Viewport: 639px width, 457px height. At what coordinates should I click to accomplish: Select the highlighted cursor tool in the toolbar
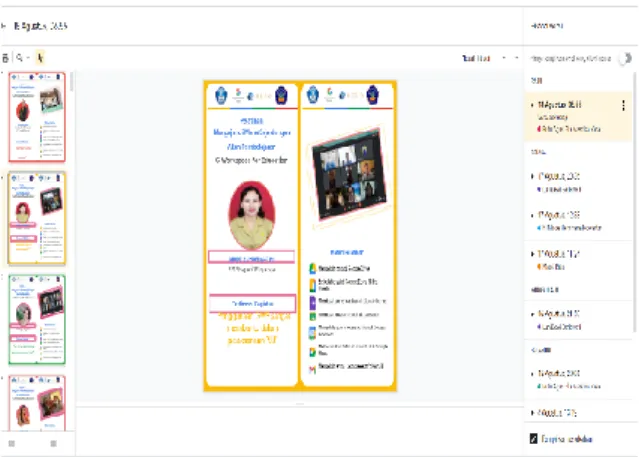tap(40, 58)
